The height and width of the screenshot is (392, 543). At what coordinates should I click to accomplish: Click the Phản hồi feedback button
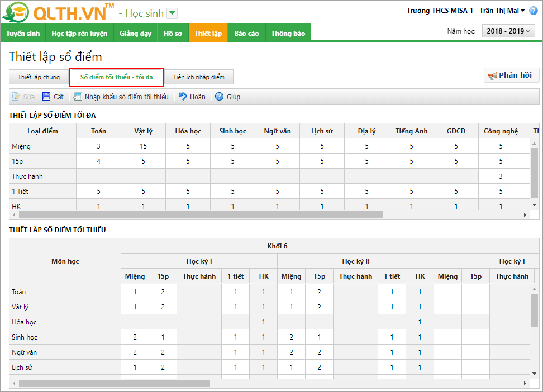[x=511, y=75]
